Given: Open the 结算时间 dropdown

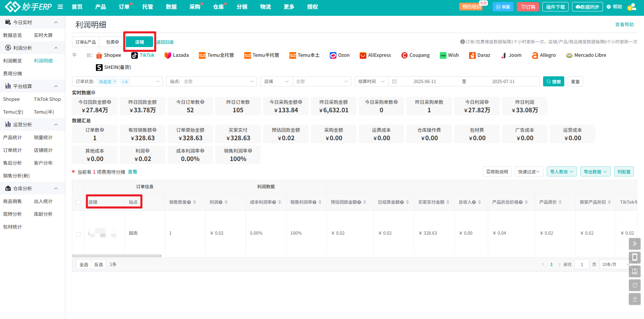Looking at the screenshot, I should [x=372, y=82].
